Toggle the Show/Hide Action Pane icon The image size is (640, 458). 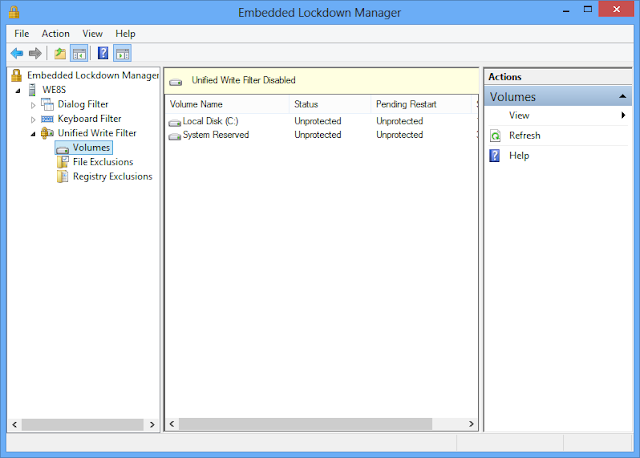(122, 53)
